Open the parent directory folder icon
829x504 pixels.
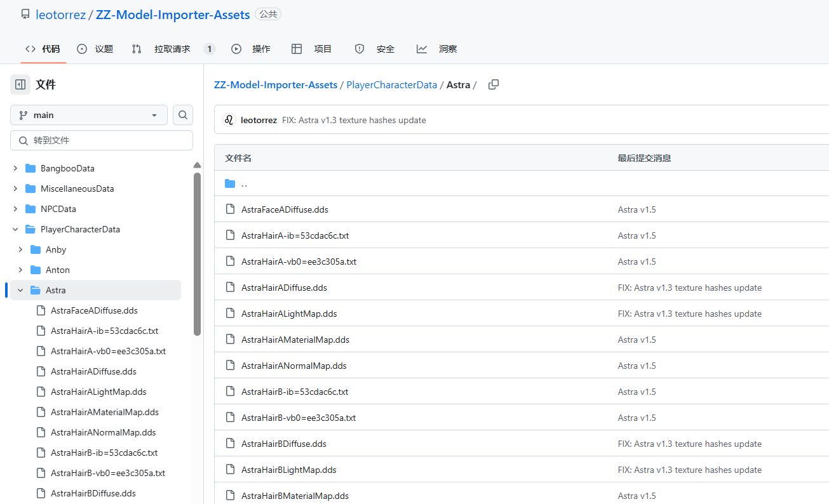230,183
